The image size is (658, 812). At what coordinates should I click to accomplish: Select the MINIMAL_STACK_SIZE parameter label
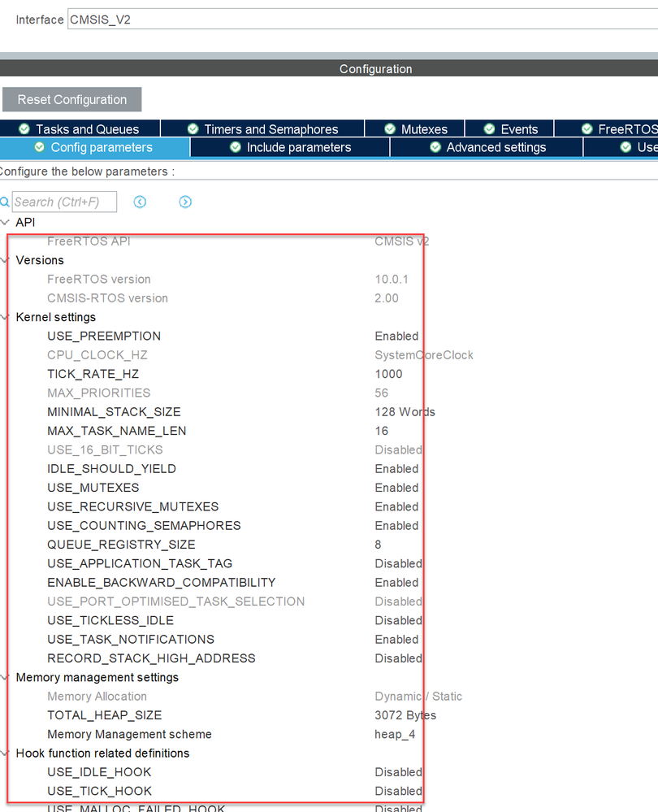click(x=114, y=412)
